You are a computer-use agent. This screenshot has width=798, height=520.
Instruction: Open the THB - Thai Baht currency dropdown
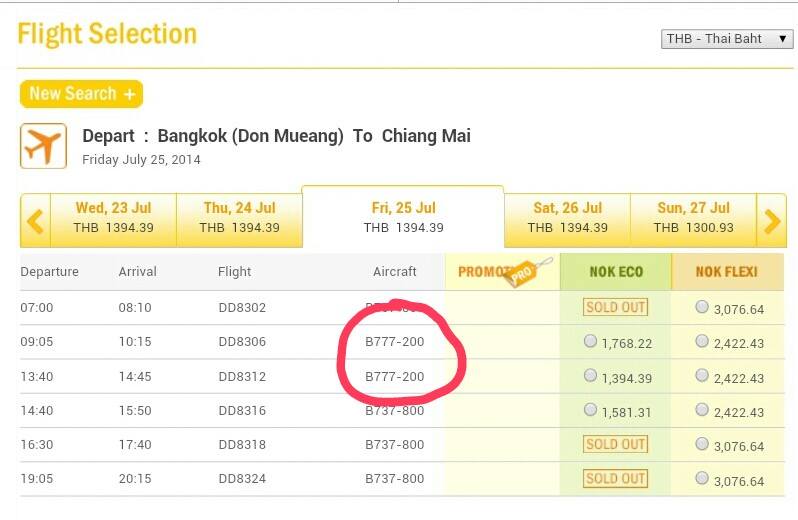coord(727,39)
